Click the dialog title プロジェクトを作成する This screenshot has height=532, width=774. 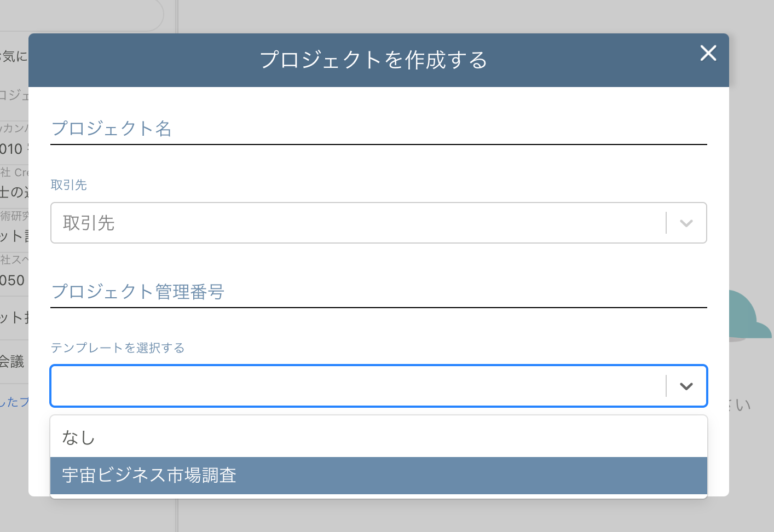(x=373, y=60)
